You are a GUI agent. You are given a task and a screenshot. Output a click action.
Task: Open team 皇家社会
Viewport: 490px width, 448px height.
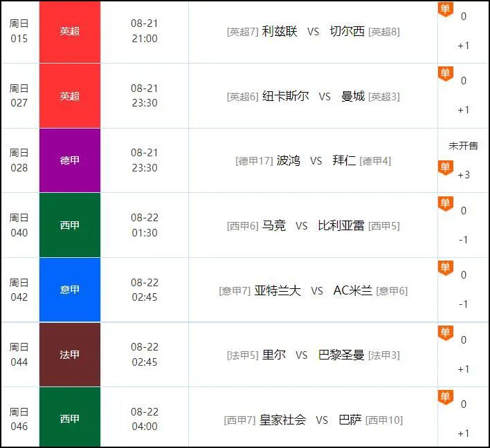pos(282,420)
